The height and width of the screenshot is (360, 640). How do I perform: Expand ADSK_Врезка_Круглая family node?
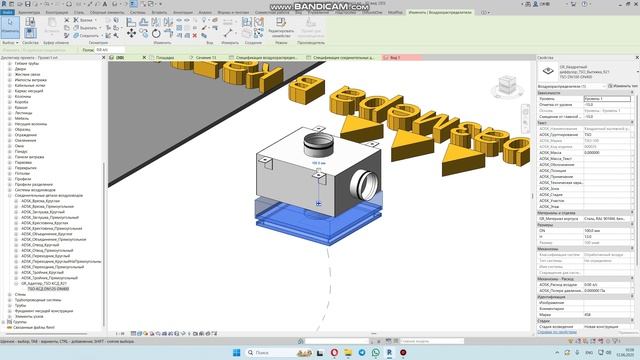[16, 201]
